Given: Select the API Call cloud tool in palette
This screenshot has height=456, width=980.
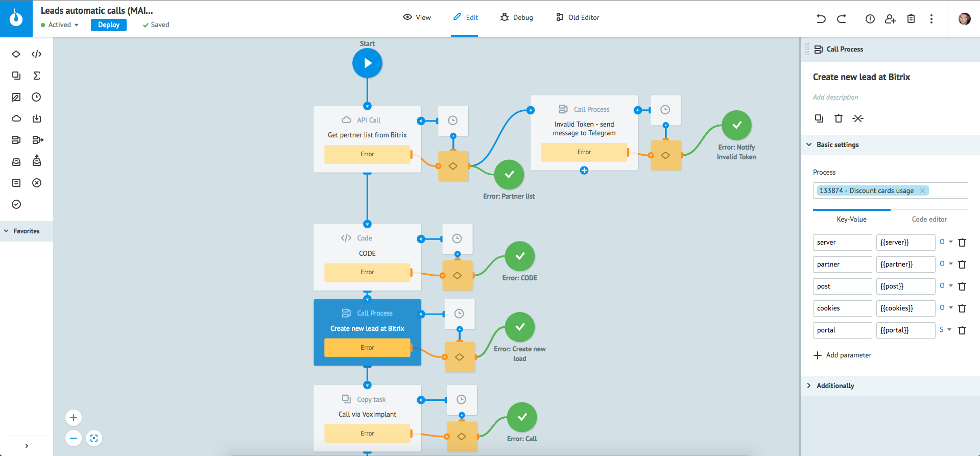Looking at the screenshot, I should click(x=16, y=118).
